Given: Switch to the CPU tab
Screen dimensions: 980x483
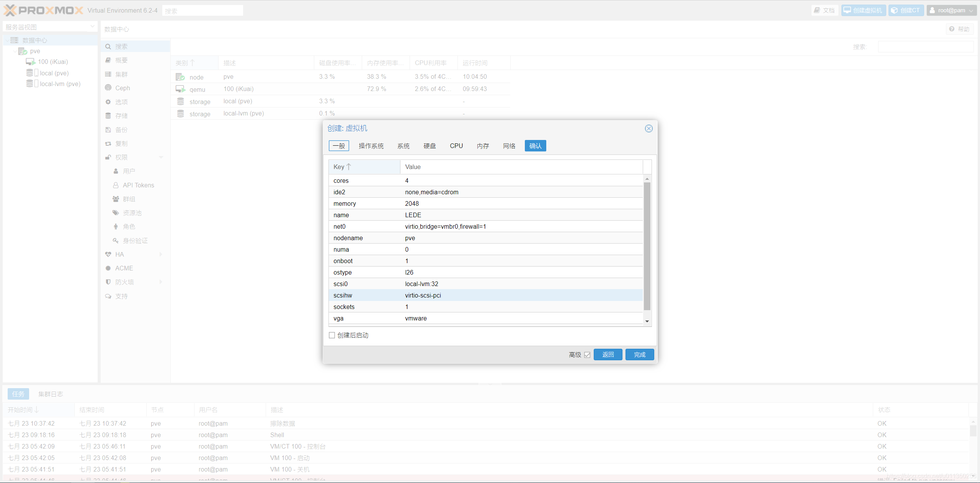Looking at the screenshot, I should tap(456, 146).
